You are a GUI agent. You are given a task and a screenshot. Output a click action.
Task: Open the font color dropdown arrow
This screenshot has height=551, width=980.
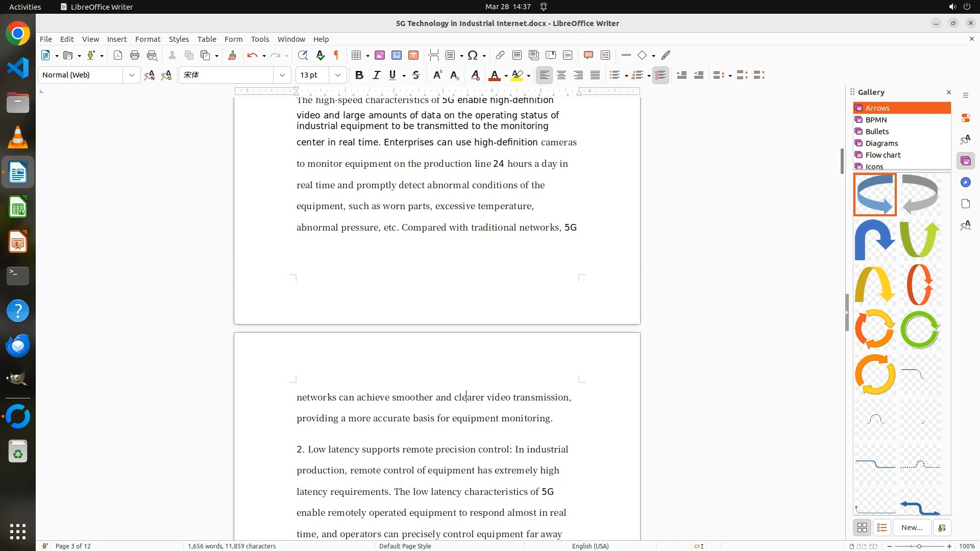pyautogui.click(x=506, y=76)
